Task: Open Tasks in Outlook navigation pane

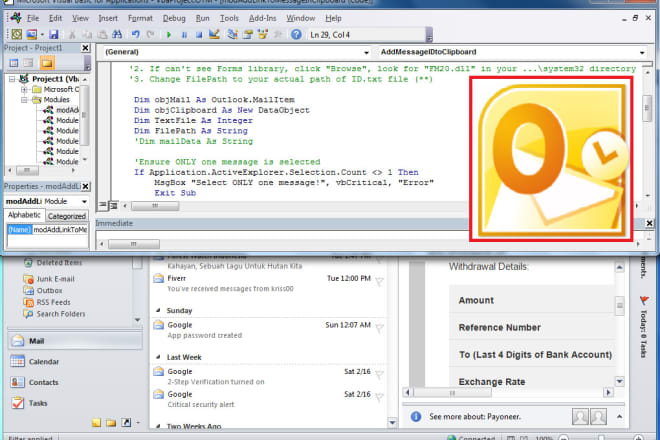Action: pos(75,403)
